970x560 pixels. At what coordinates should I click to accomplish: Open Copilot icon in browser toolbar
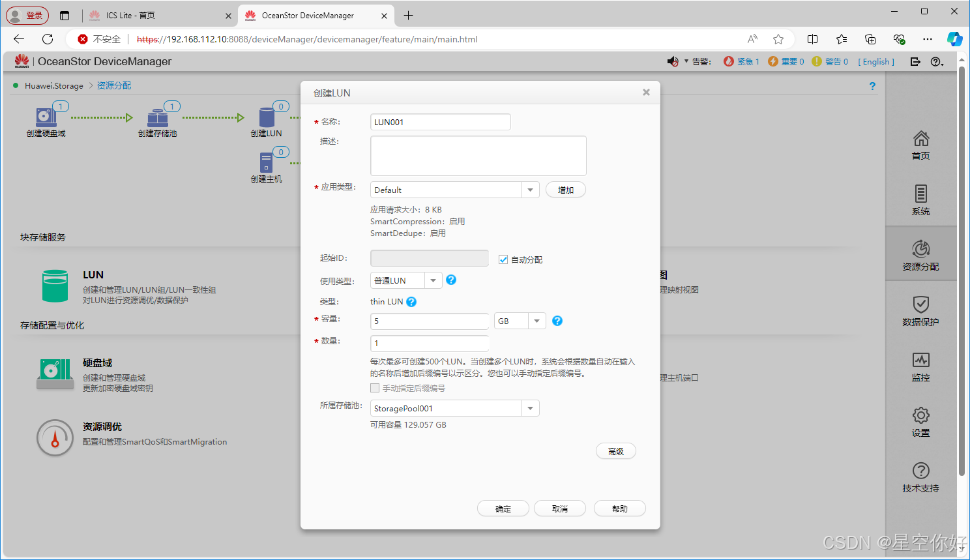pyautogui.click(x=954, y=39)
